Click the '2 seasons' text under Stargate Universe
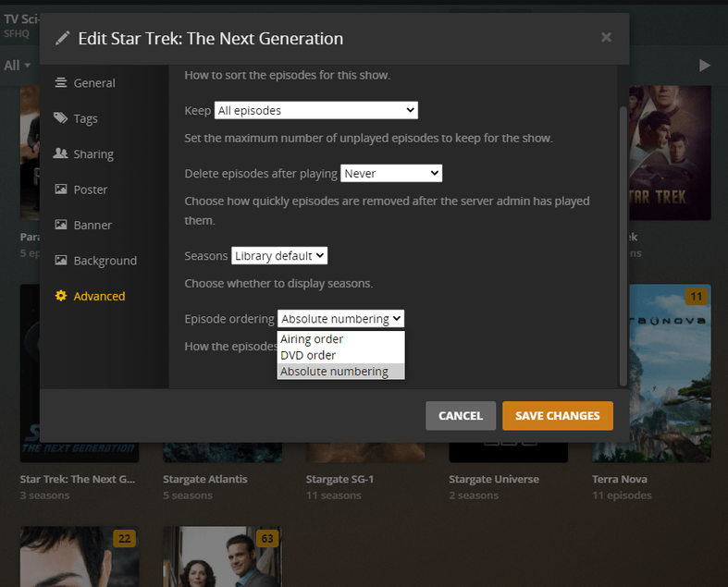Viewport: 728px width, 587px height. [474, 495]
